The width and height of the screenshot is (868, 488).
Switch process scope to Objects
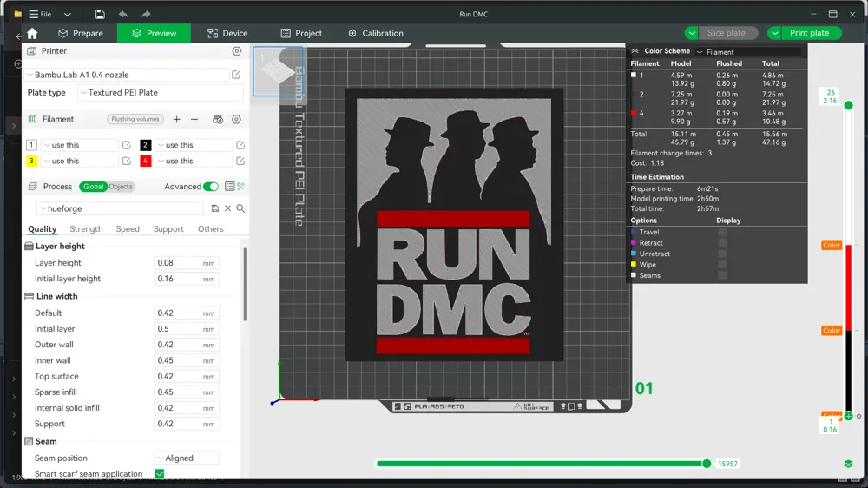[x=121, y=187]
